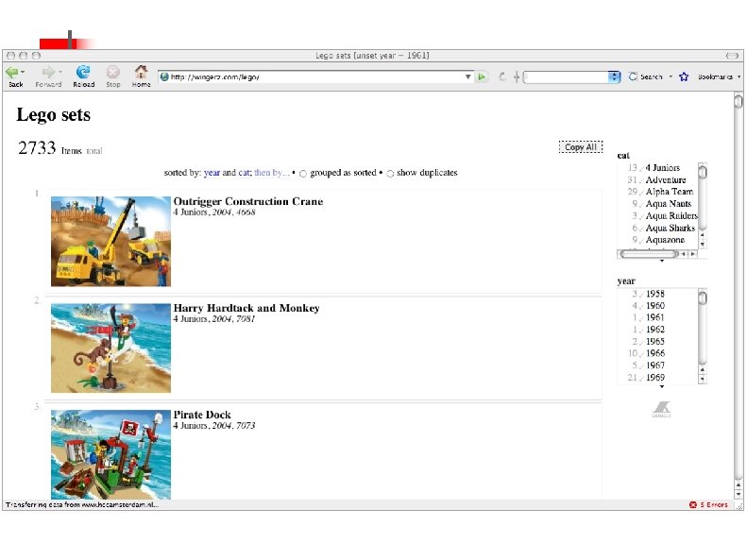Image resolution: width=747 pixels, height=560 pixels.
Task: Click the Search toolbar button label
Action: coord(652,76)
